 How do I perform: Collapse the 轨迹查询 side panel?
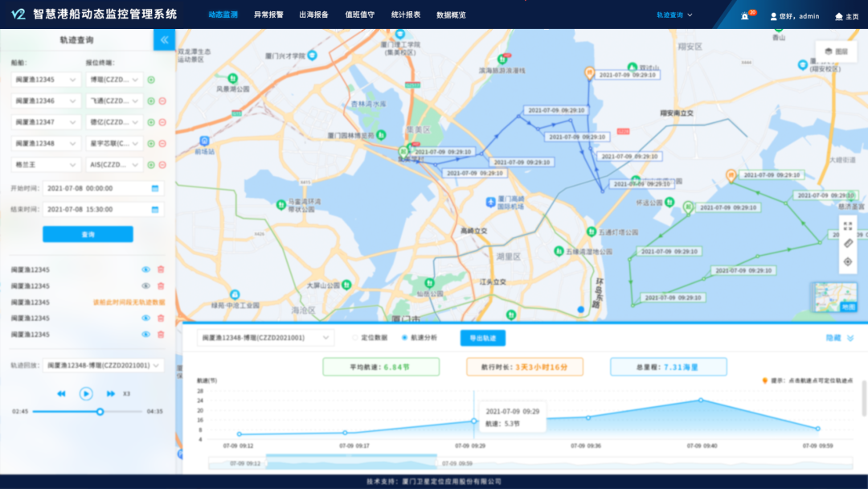coord(164,39)
